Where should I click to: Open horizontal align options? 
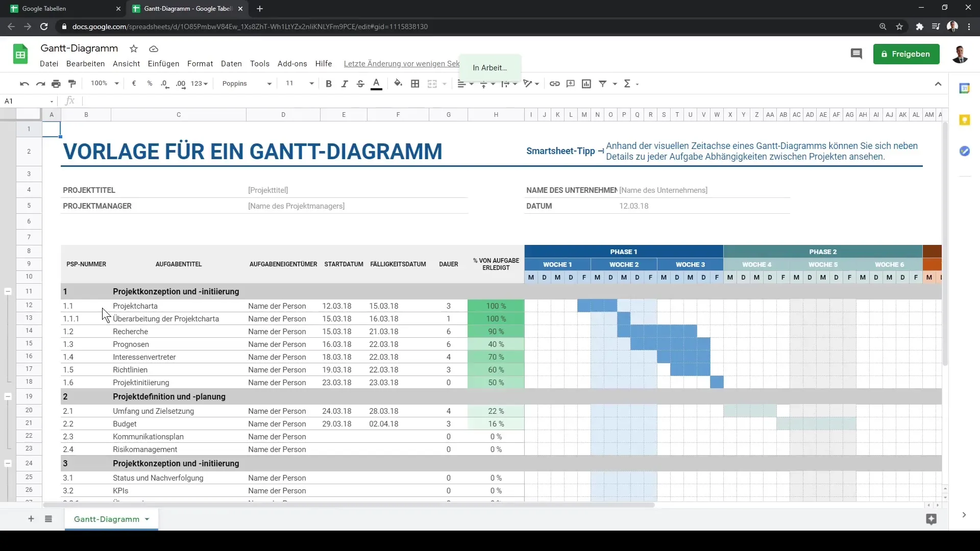(465, 84)
